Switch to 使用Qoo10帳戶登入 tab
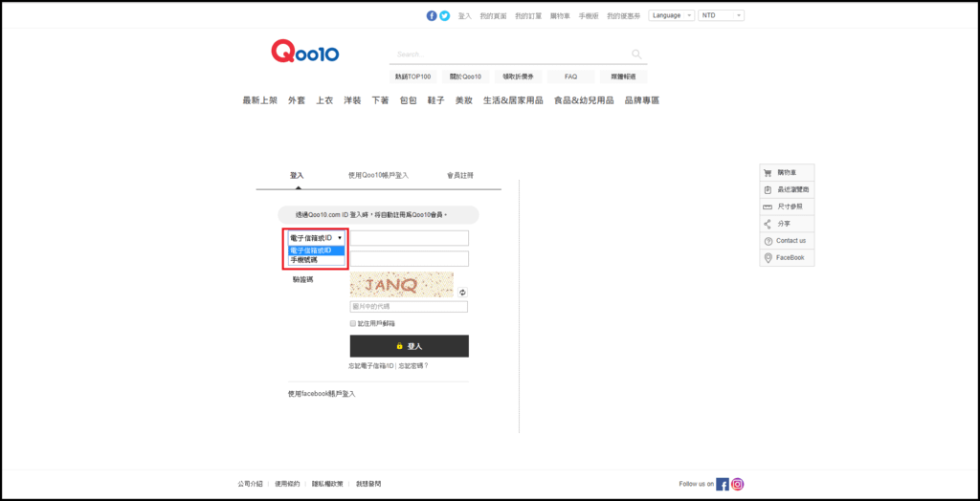The image size is (980, 501). [378, 176]
